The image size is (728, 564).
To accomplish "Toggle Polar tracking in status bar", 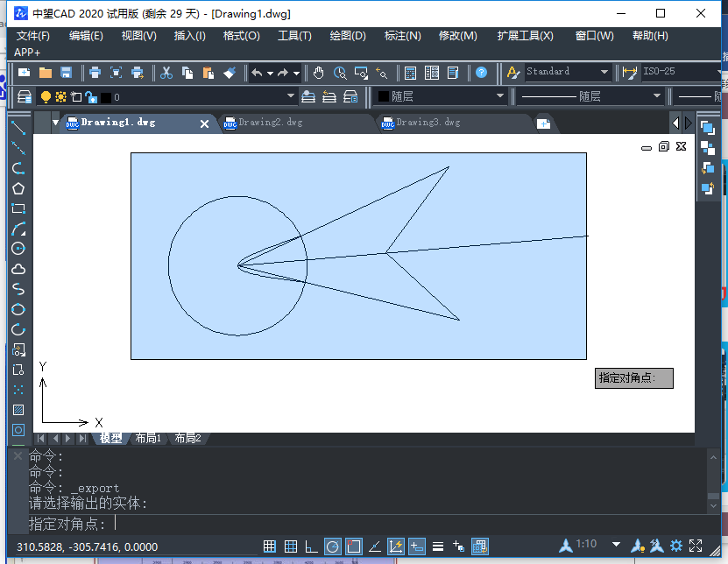I will 333,546.
